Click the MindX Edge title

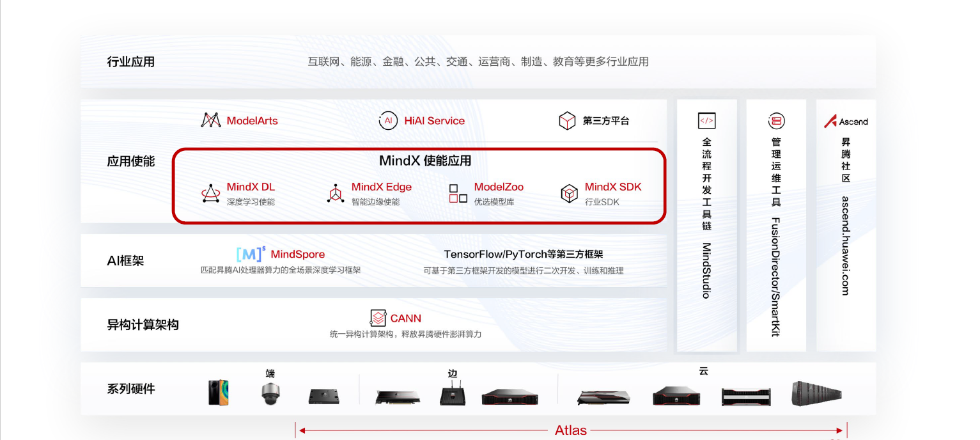[382, 187]
